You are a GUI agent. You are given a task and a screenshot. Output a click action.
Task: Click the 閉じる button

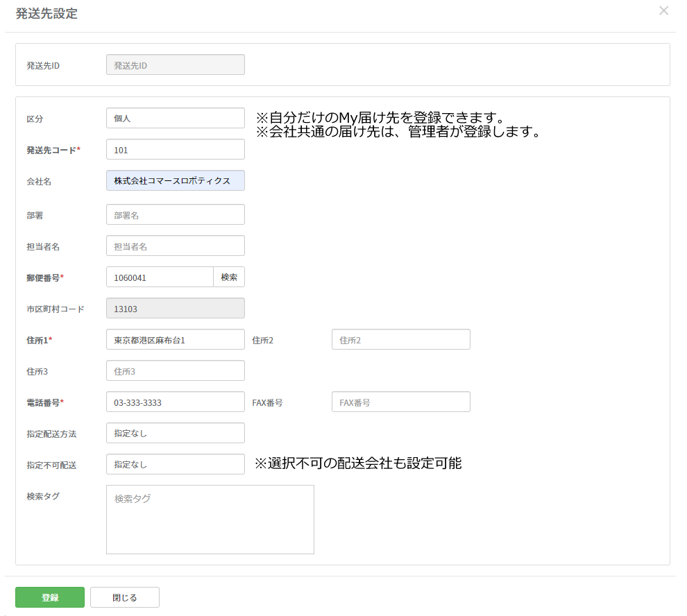coord(125,597)
